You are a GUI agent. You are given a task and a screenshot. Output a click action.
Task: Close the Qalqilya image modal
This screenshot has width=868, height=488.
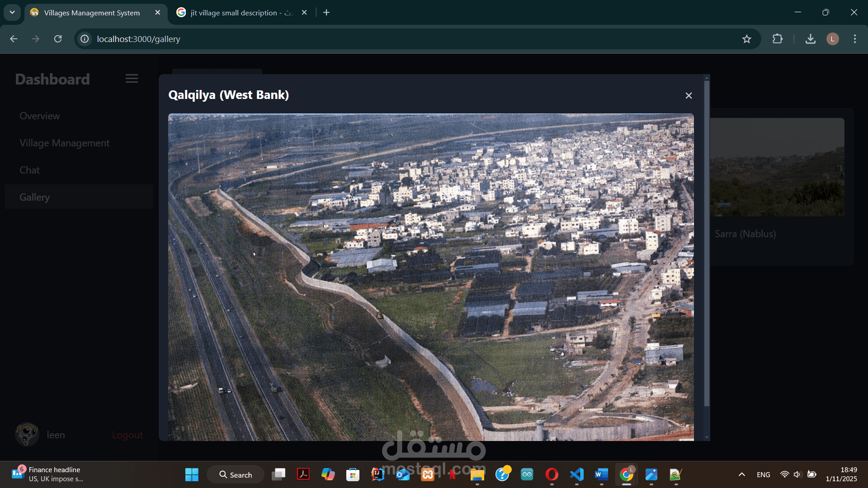point(689,95)
